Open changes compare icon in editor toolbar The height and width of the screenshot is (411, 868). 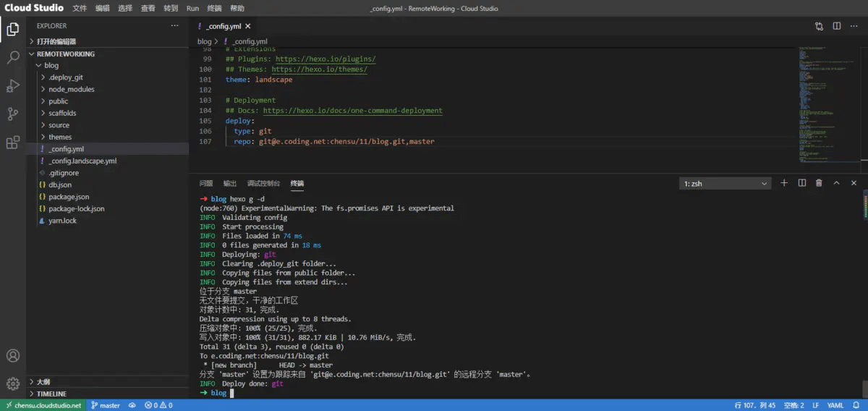(819, 26)
